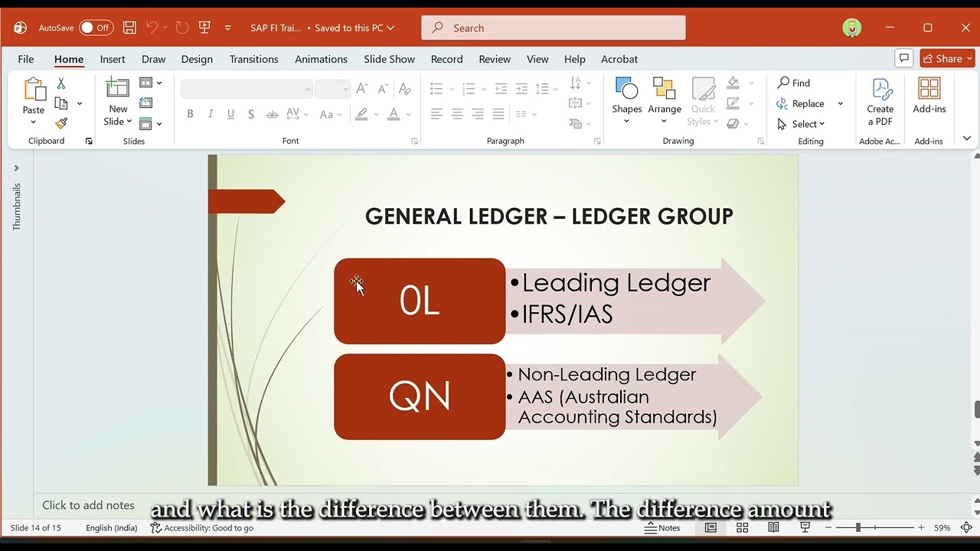The image size is (980, 551).
Task: Clear all formatting icon
Action: [x=405, y=89]
